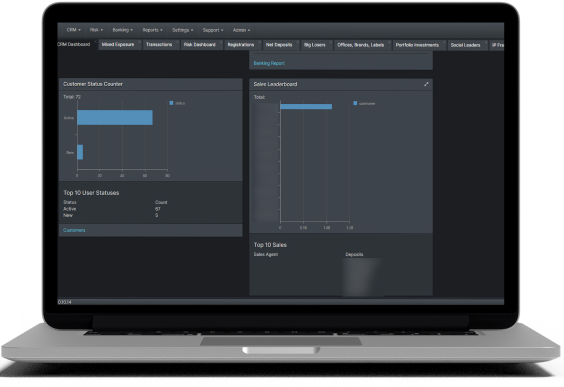Open the CRM dropdown menu

coord(73,30)
